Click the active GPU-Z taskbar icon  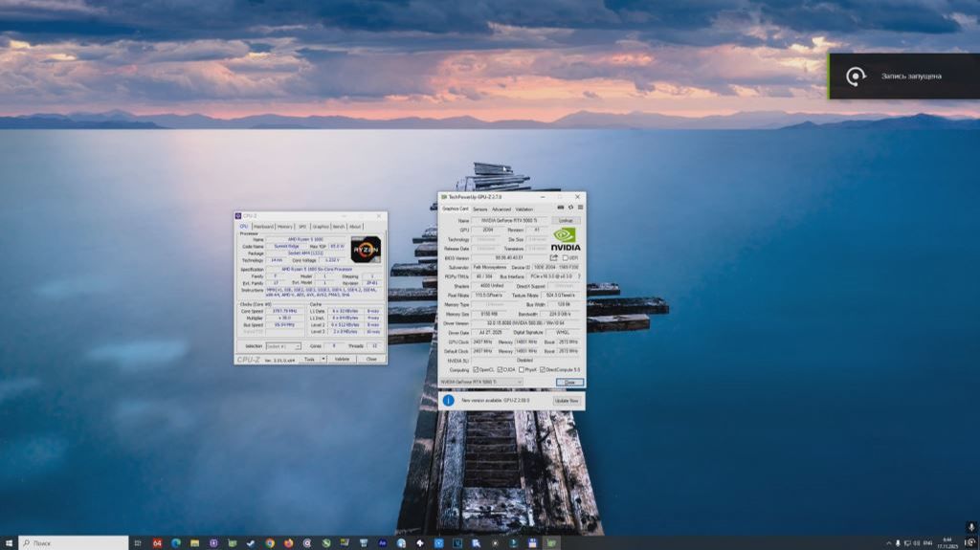point(550,543)
